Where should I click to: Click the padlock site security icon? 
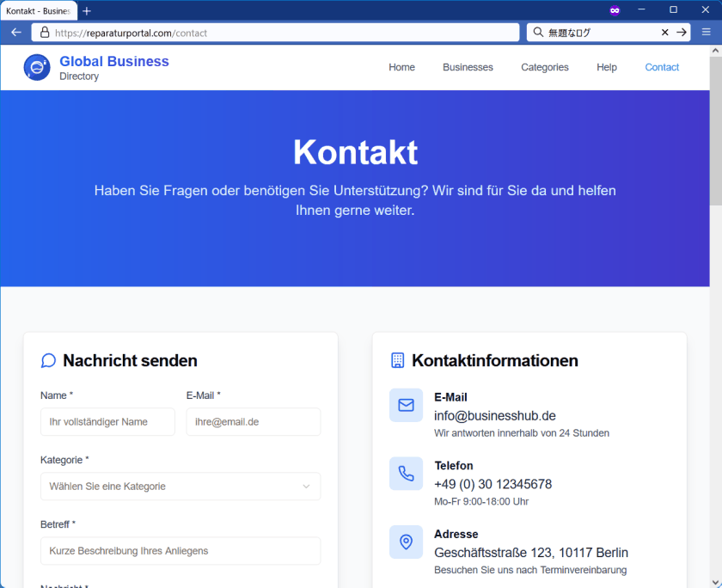coord(45,32)
